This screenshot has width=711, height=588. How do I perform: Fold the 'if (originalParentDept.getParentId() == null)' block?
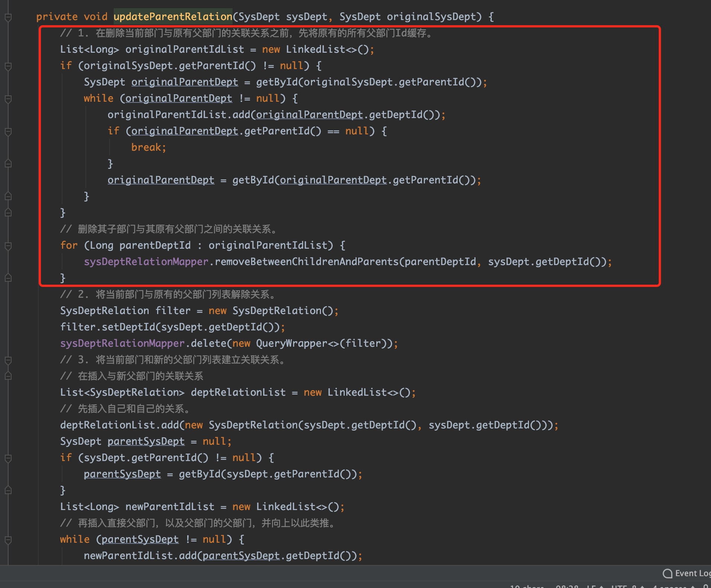pos(8,131)
